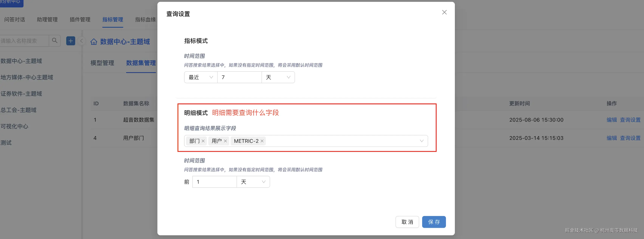Click the time value input showing 7
Image resolution: width=644 pixels, height=239 pixels.
coord(239,77)
